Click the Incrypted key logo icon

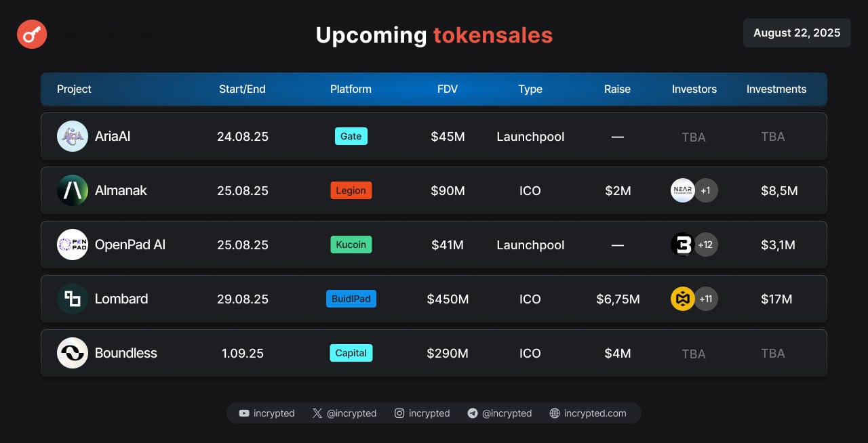pyautogui.click(x=32, y=34)
